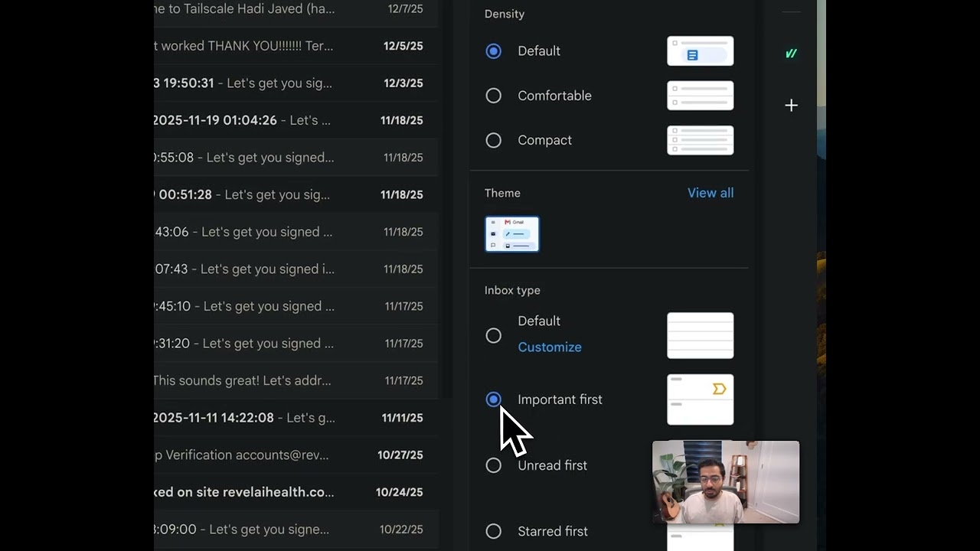
Task: Select Important first inbox type
Action: point(494,399)
